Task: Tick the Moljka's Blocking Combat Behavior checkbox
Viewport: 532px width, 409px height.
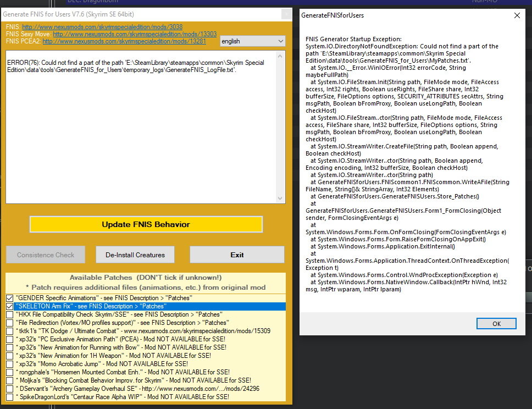Action: [x=9, y=380]
